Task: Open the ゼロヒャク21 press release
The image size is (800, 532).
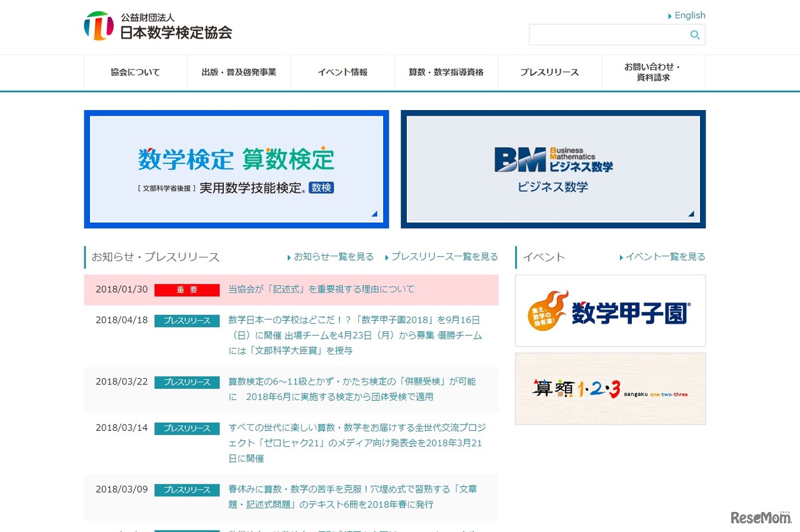Action: click(x=357, y=443)
